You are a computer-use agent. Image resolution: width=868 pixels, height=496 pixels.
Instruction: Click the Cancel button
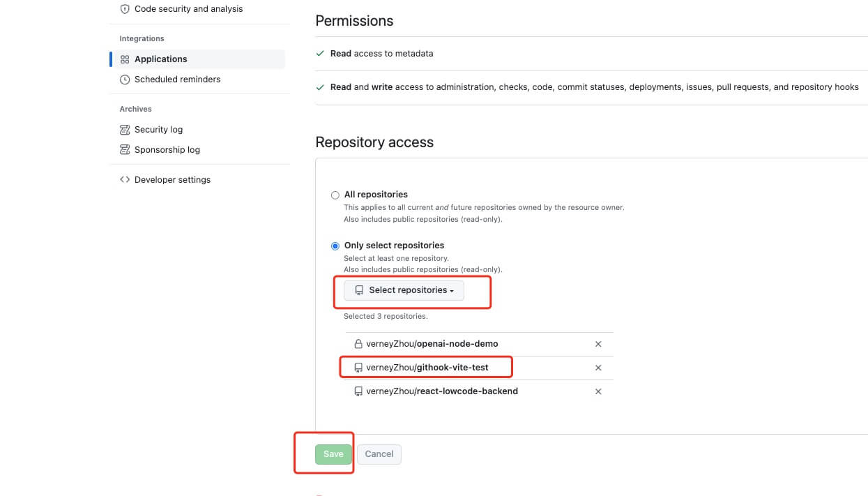[379, 454]
